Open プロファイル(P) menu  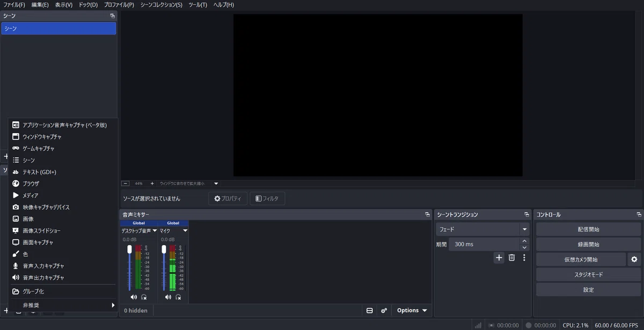pos(119,5)
